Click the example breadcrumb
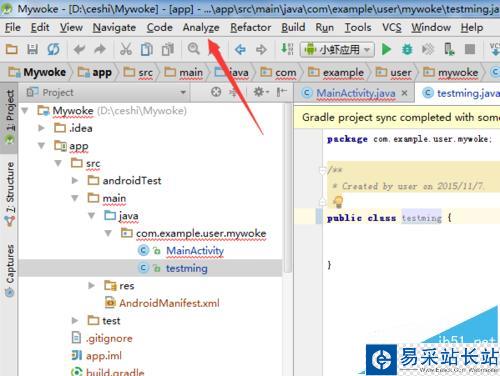This screenshot has height=376, width=500. tap(336, 72)
